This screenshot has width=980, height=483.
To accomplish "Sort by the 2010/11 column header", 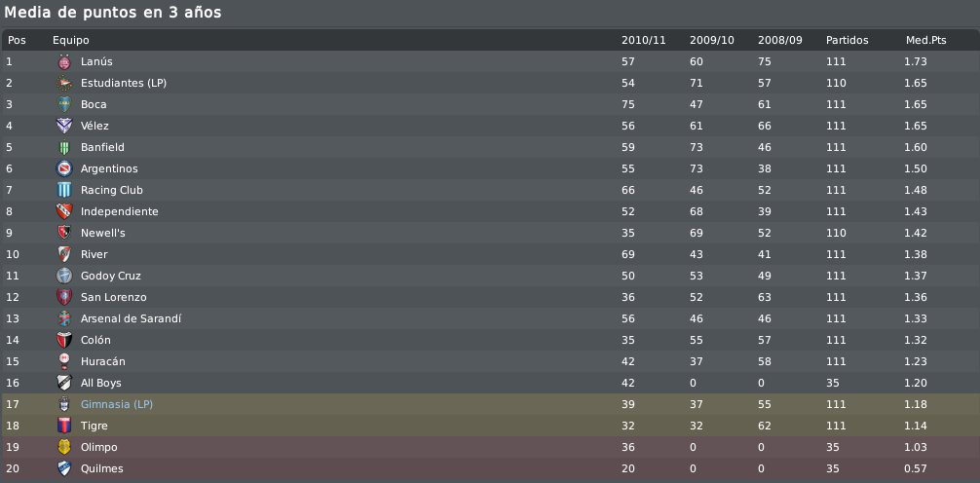I will [643, 40].
